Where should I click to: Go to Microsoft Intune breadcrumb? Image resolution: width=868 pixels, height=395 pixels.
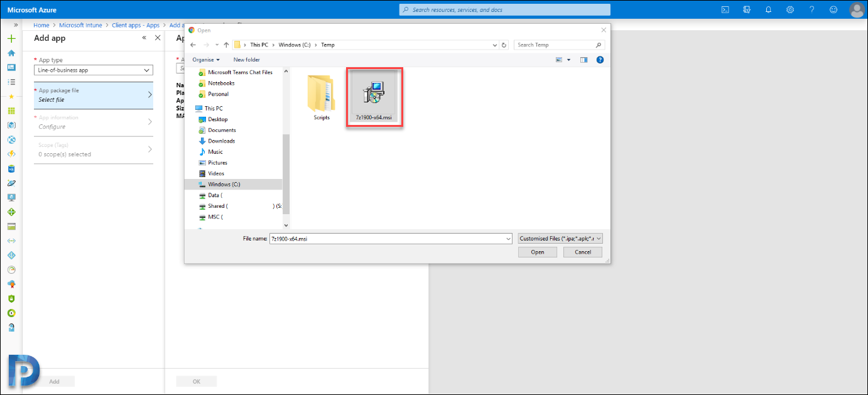pos(82,25)
